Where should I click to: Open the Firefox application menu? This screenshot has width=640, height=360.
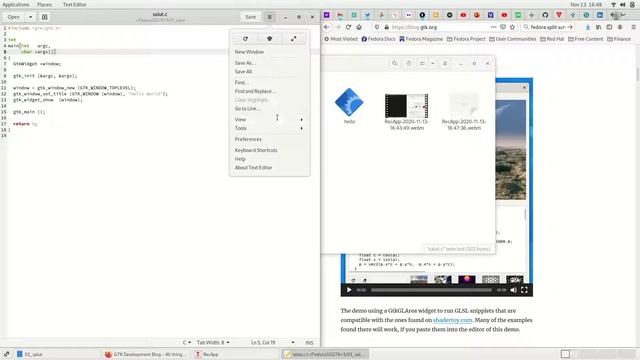[633, 27]
